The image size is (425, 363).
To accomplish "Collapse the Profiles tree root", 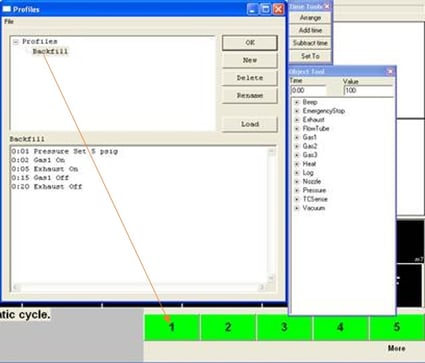I will (x=16, y=42).
